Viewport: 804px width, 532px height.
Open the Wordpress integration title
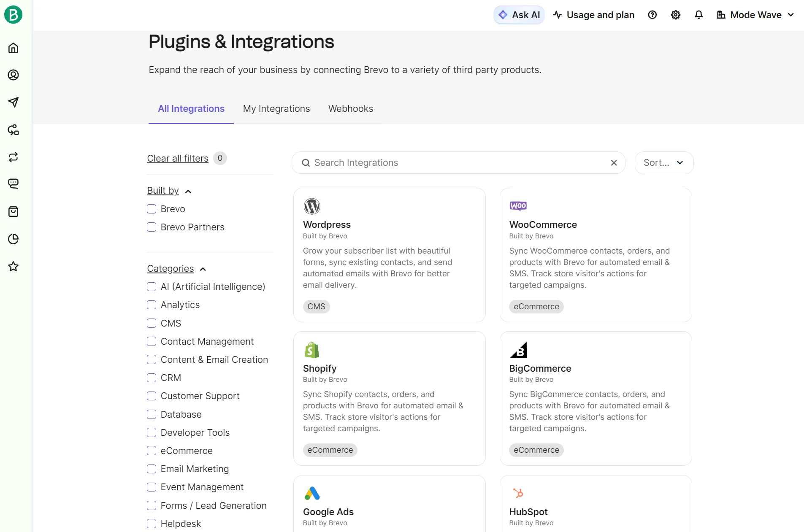click(x=327, y=225)
